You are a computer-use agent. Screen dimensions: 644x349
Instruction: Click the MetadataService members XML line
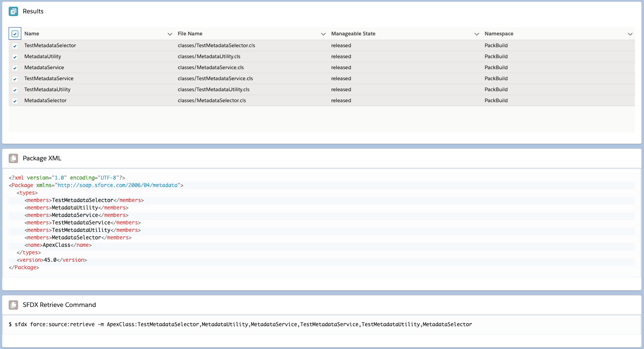pos(76,215)
